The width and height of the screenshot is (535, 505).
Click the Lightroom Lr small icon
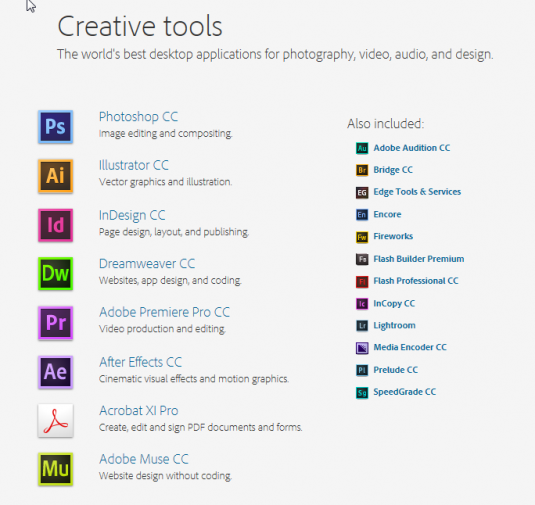[x=362, y=326]
